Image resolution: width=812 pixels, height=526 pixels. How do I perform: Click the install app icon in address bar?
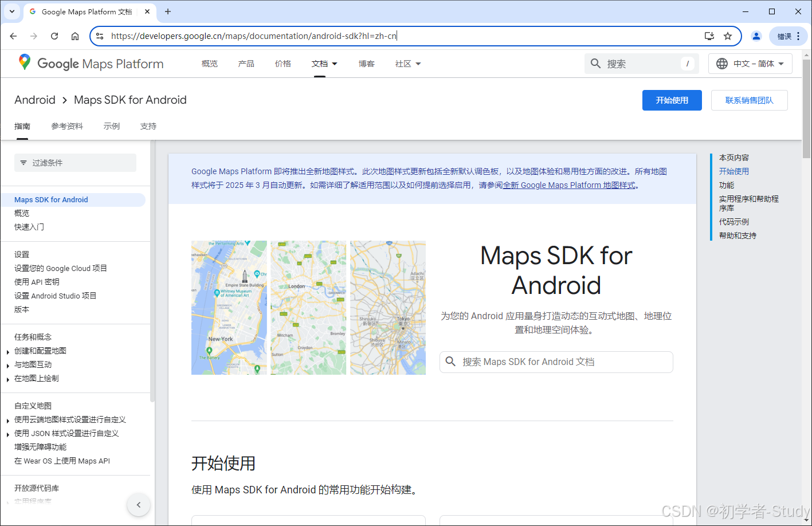click(x=709, y=36)
